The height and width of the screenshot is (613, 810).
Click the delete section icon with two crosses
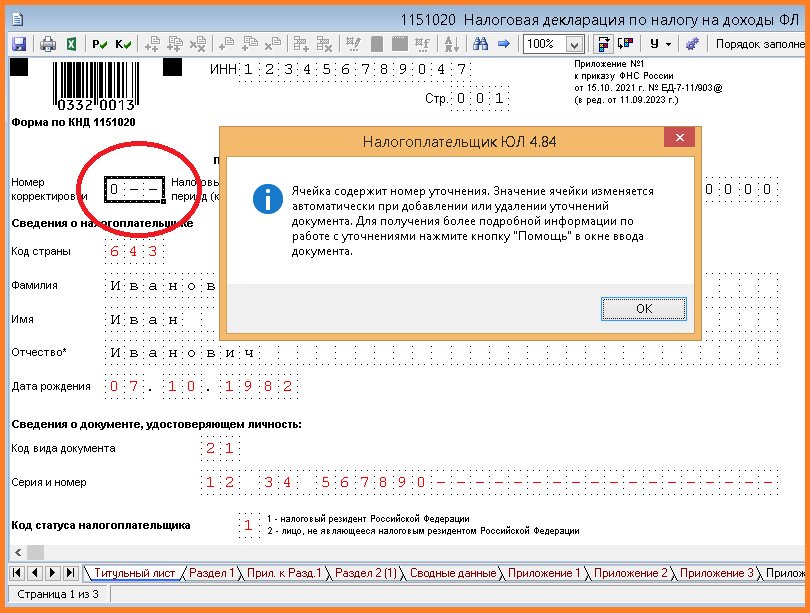[x=198, y=44]
